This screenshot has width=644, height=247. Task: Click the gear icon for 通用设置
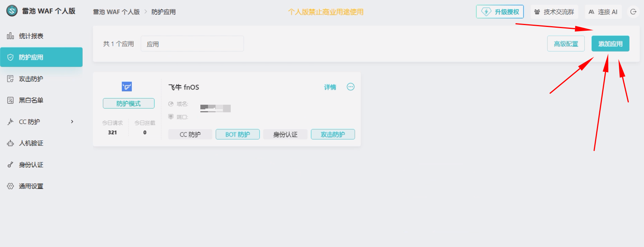10,186
